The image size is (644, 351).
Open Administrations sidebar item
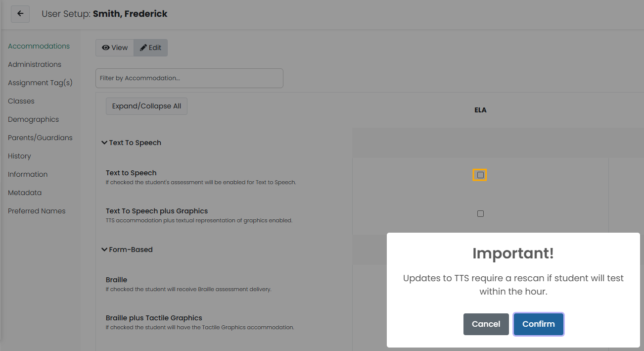tap(35, 64)
